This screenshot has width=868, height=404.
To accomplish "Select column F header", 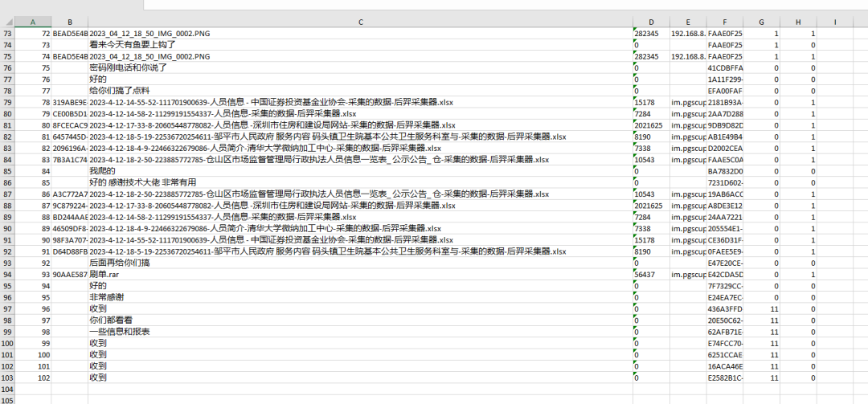I will (x=725, y=22).
